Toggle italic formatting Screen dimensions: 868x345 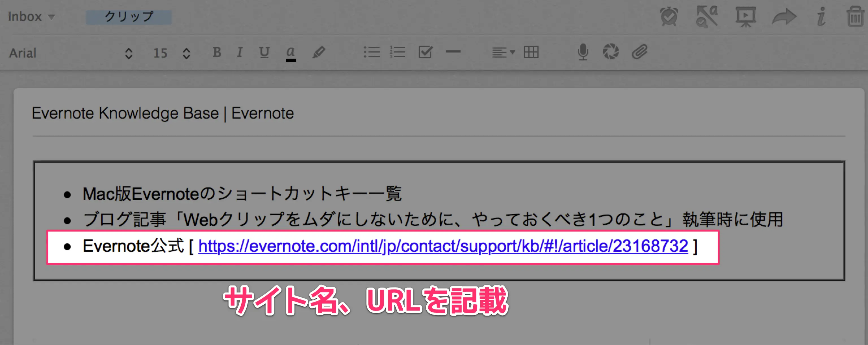click(239, 52)
